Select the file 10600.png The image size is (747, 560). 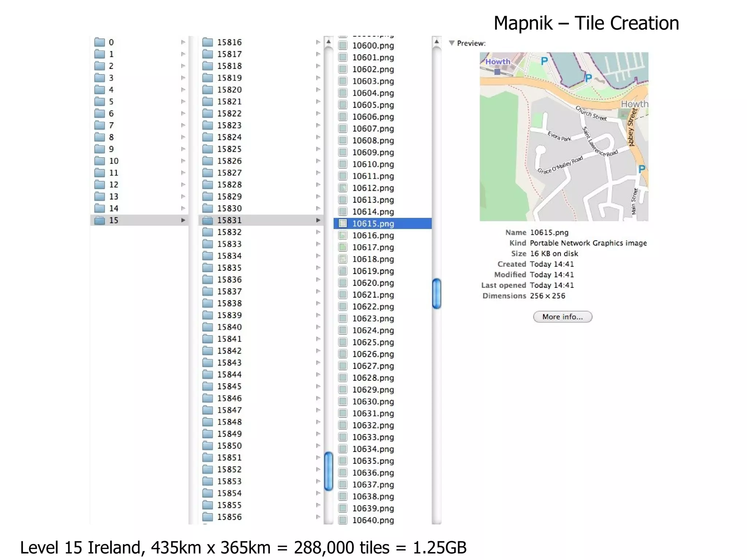[x=373, y=46]
